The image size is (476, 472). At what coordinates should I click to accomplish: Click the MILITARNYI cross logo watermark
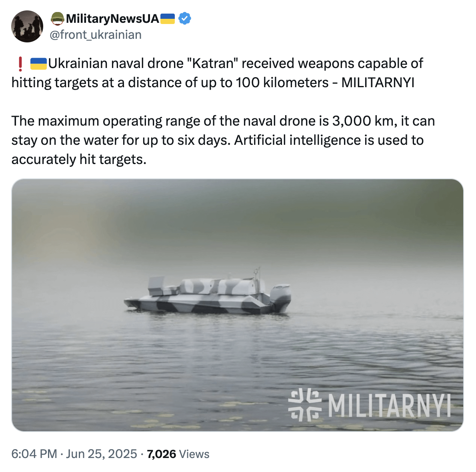305,405
